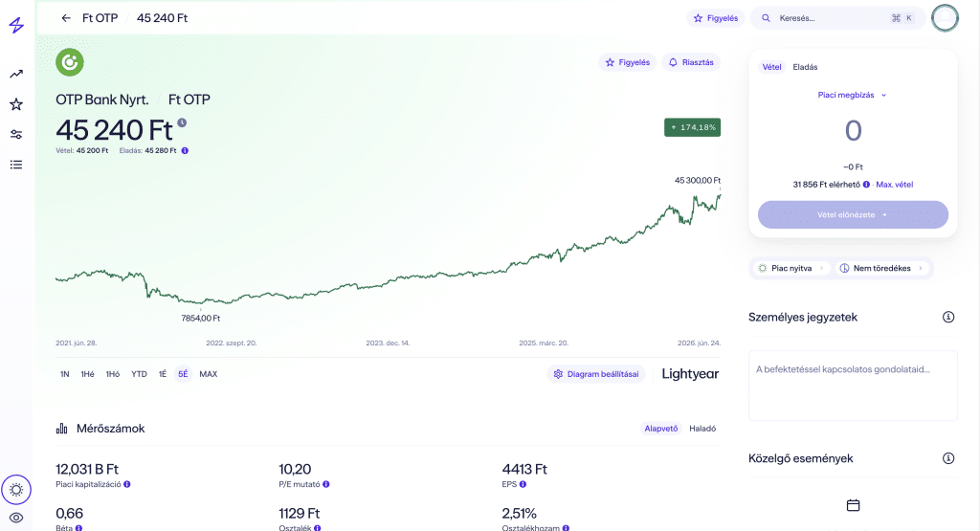
Task: Select the 5É chart range
Action: click(183, 374)
